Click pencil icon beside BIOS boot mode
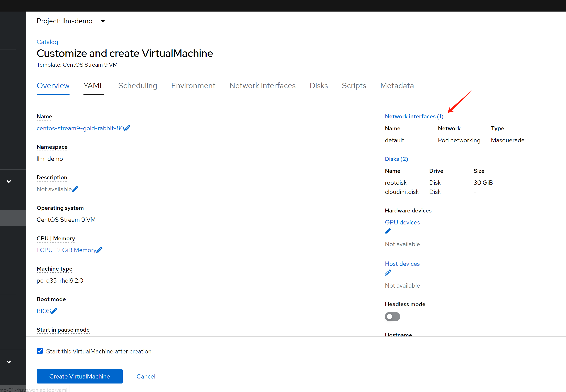566x392 pixels. click(54, 311)
